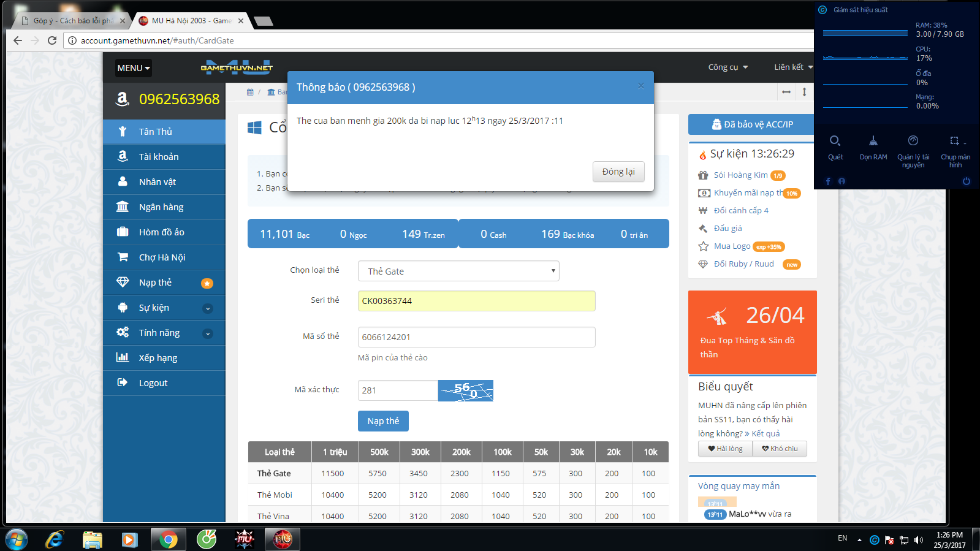980x551 pixels.
Task: Open Tân Thủ sidebar item
Action: (x=164, y=132)
